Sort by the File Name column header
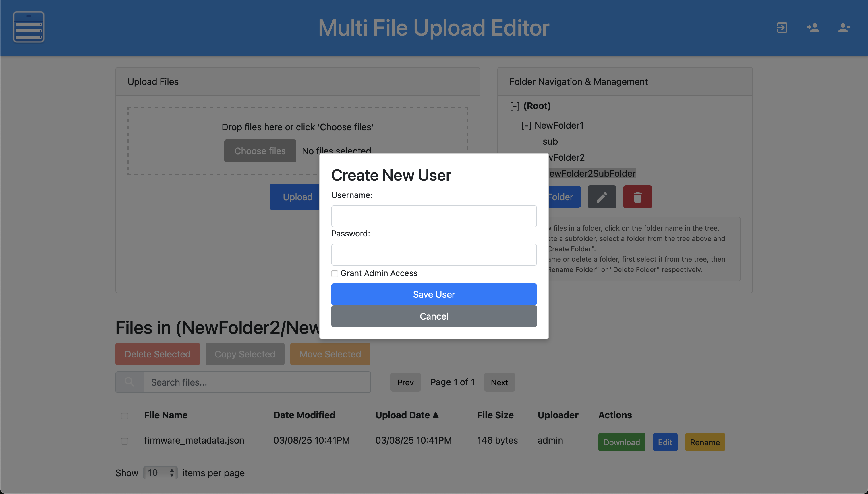 click(x=166, y=415)
